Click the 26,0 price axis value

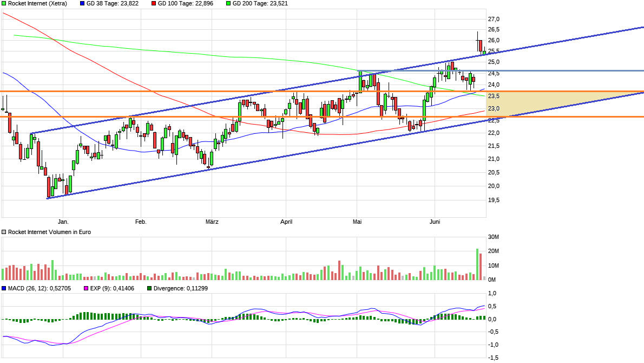[x=494, y=40]
